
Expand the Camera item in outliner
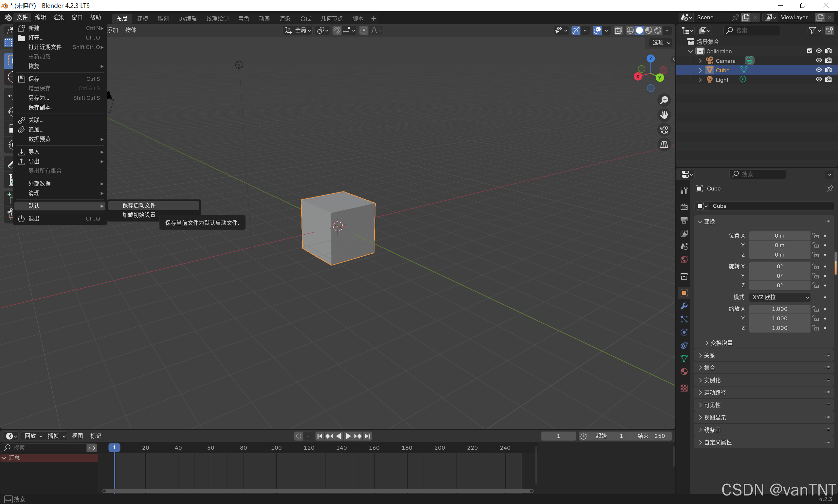tap(700, 61)
